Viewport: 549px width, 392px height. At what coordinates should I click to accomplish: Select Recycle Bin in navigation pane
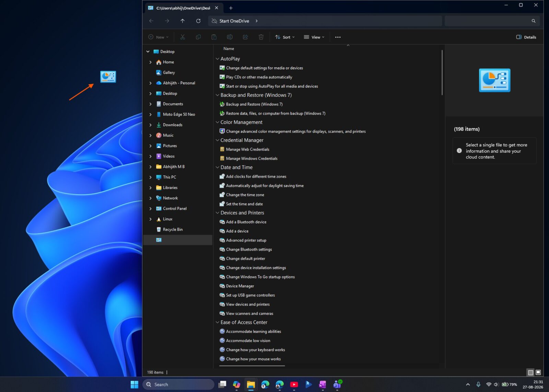coord(173,230)
